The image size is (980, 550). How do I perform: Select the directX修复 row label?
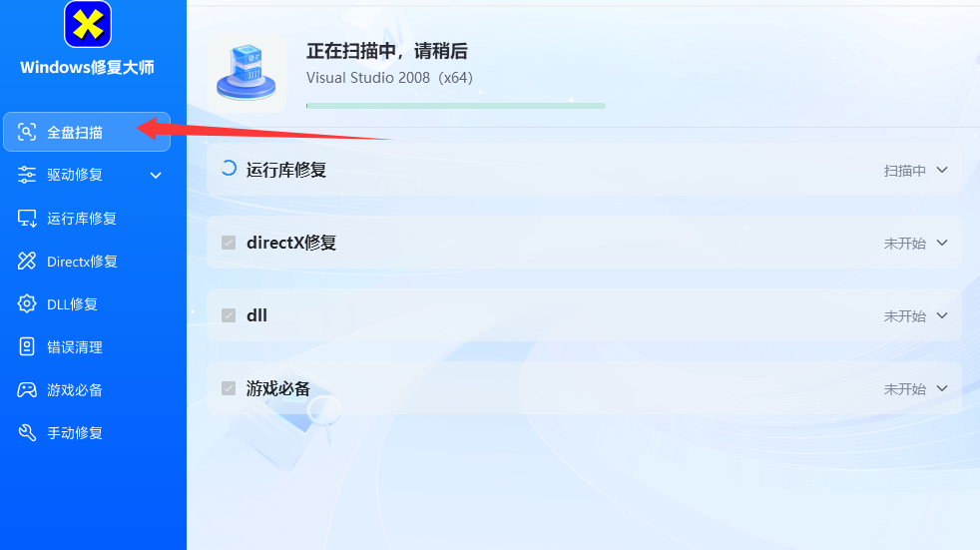tap(291, 243)
